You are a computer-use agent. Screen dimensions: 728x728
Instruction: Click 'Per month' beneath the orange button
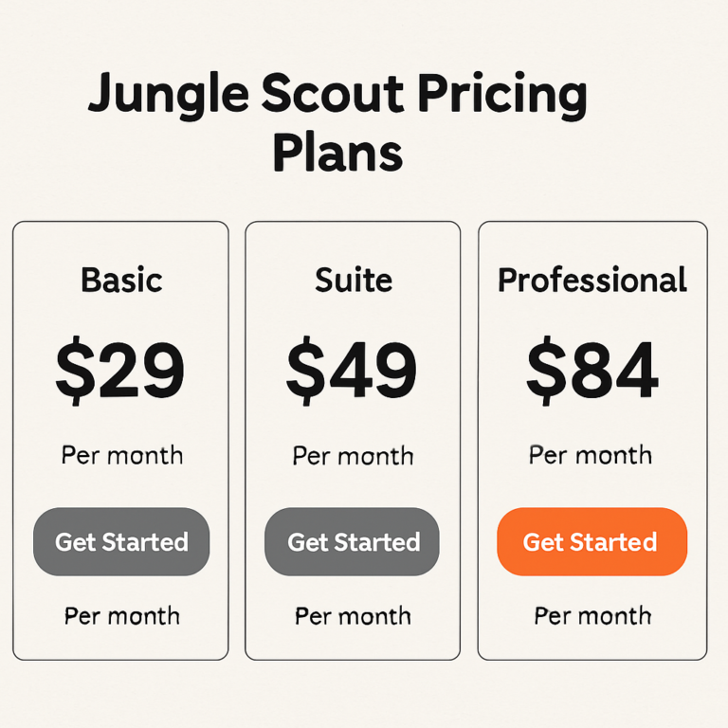point(592,616)
